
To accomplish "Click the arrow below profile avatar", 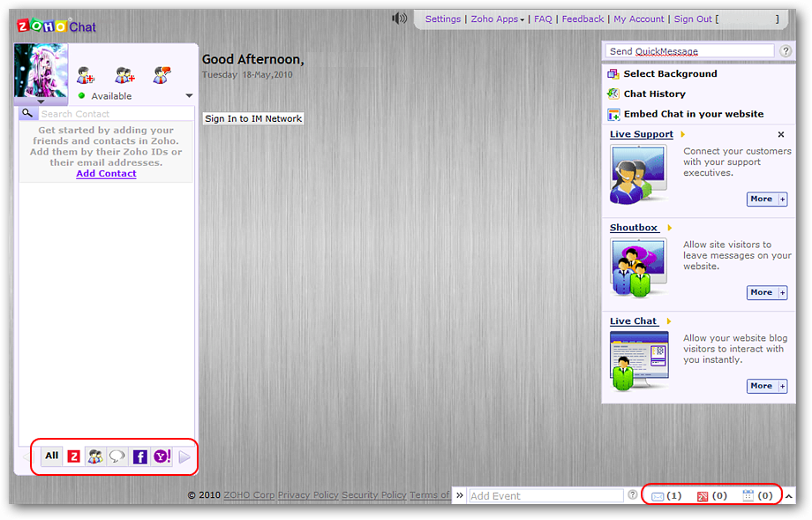I will (x=41, y=102).
